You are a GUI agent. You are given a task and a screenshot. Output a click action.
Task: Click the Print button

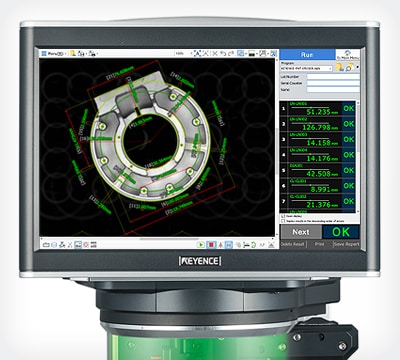point(319,244)
